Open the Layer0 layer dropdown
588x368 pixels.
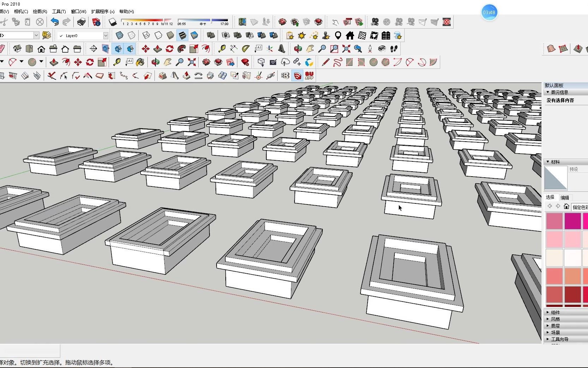pos(105,36)
